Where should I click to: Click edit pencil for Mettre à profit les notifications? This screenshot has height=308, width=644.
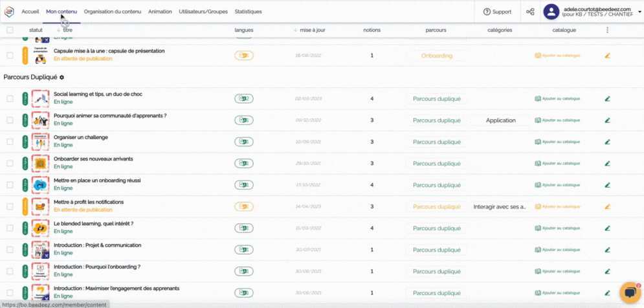coord(607,207)
